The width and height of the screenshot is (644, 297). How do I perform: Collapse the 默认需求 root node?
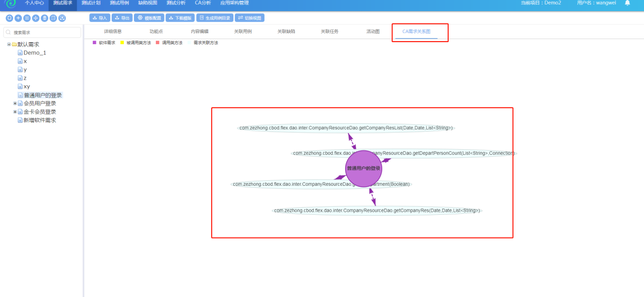coord(9,44)
